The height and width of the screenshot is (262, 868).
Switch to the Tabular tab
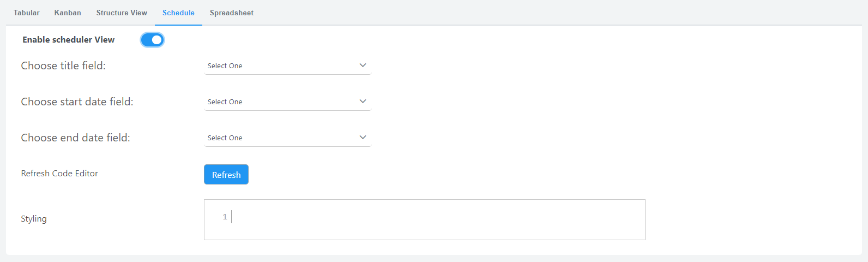tap(26, 13)
